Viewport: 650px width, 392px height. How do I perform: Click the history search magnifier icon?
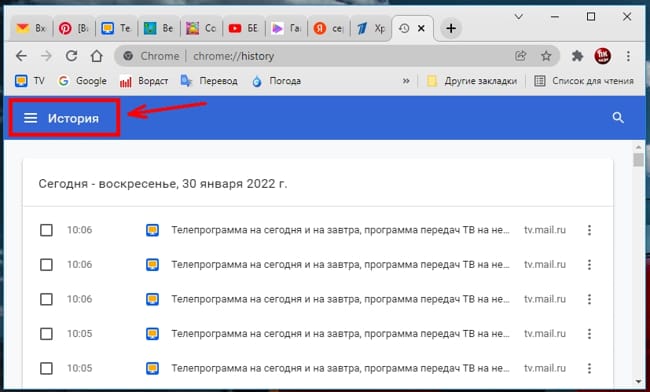pyautogui.click(x=618, y=118)
